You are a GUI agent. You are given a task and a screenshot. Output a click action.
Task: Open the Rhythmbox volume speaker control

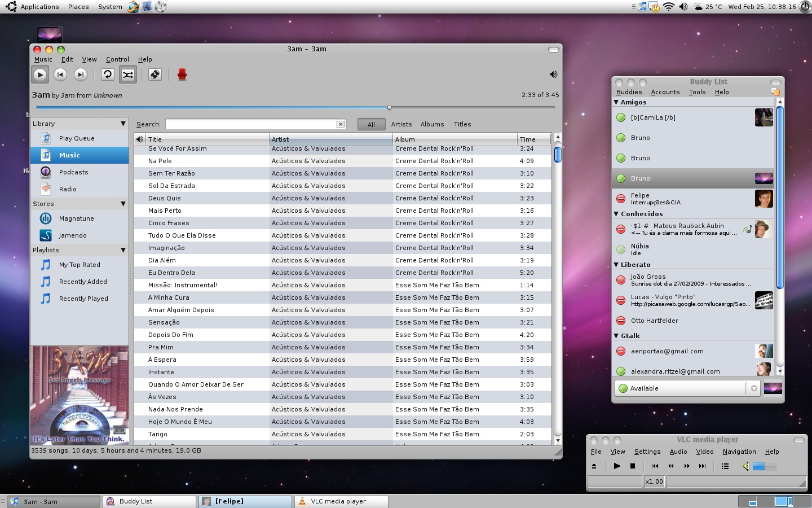554,75
